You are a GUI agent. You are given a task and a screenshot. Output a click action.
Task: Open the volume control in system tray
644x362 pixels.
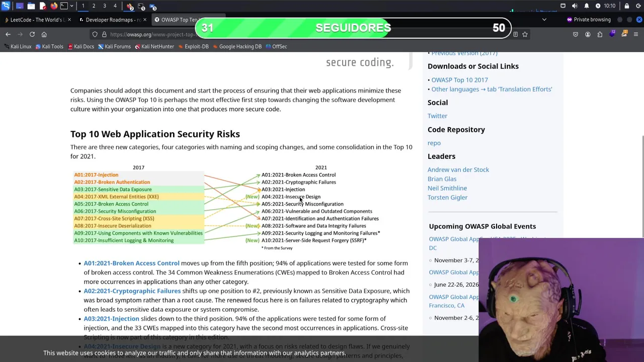[575, 6]
